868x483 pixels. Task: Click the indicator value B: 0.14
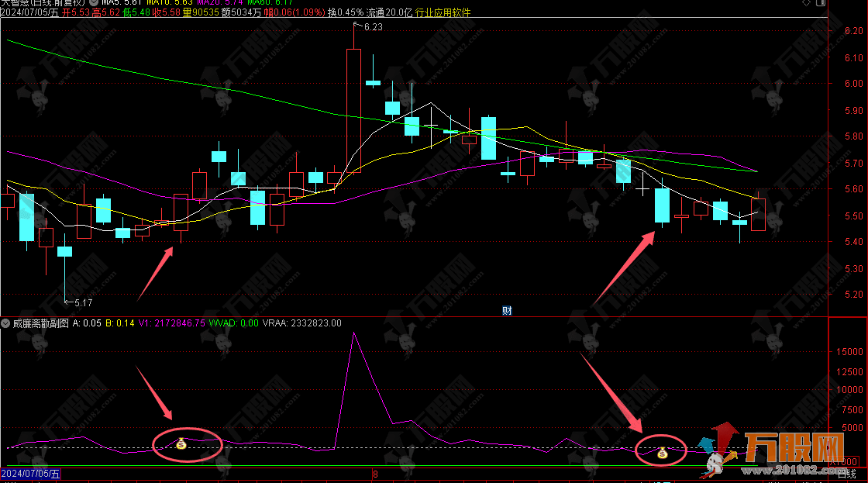click(x=120, y=323)
